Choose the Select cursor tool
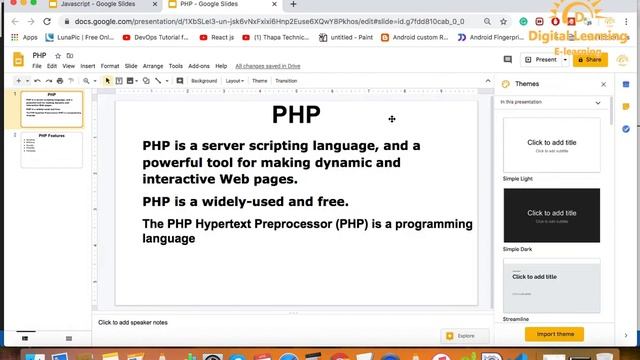This screenshot has width=640, height=360. 108,81
